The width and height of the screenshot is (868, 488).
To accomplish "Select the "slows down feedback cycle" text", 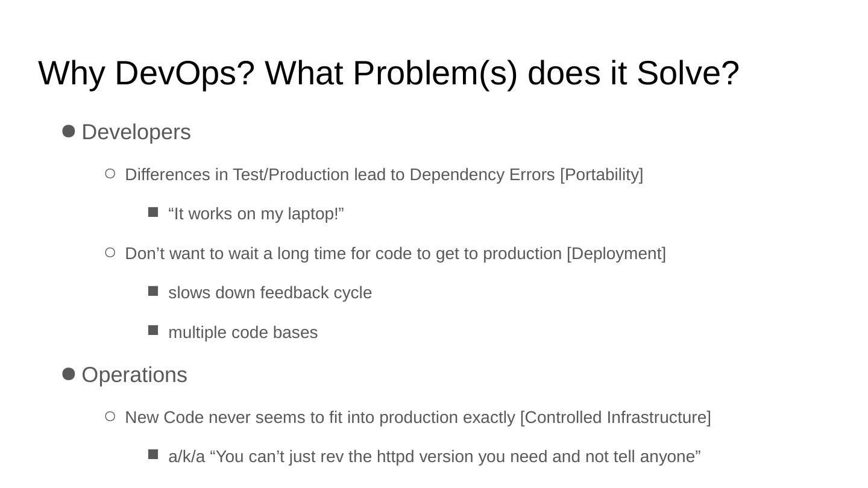I will 270,293.
